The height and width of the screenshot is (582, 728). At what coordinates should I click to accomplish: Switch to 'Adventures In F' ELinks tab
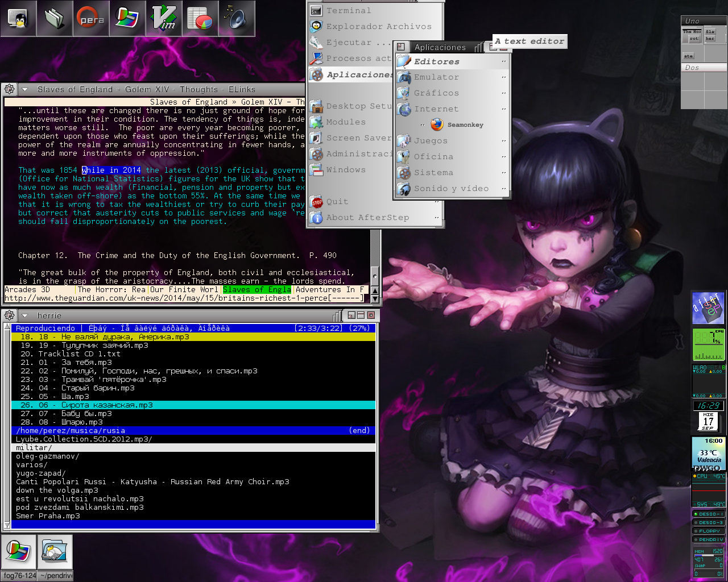coord(330,289)
